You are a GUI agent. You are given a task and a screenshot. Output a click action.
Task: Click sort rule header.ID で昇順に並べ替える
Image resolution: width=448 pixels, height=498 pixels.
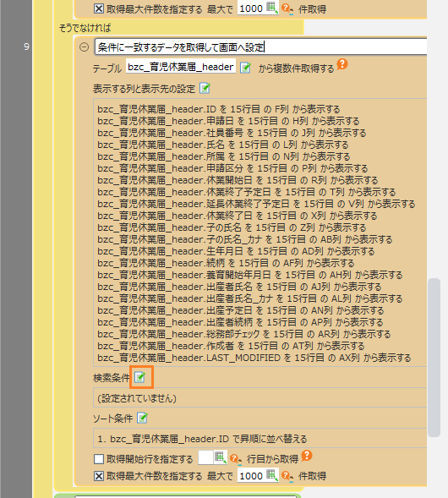(x=202, y=440)
